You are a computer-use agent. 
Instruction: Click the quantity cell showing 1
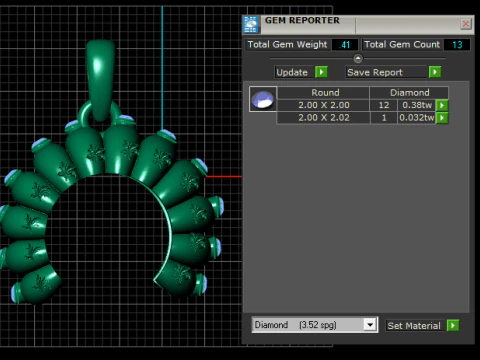point(384,118)
